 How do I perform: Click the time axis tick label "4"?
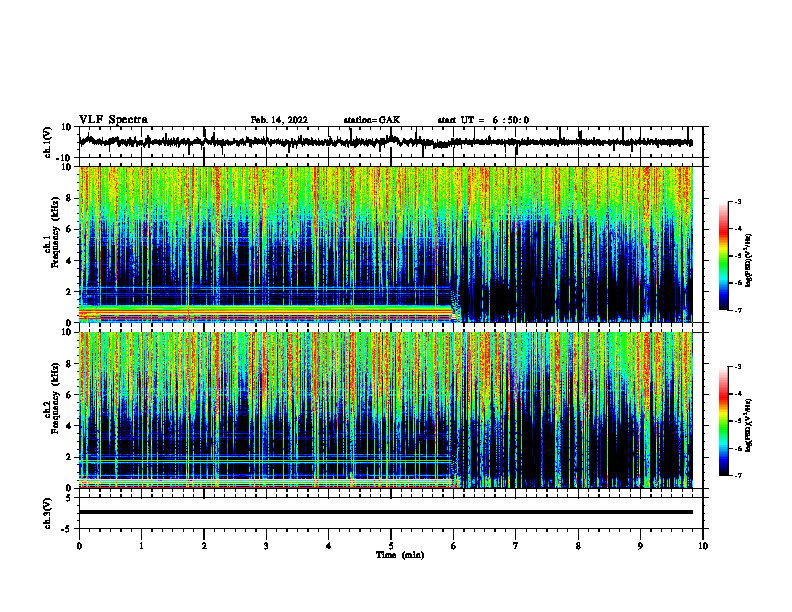click(x=329, y=546)
